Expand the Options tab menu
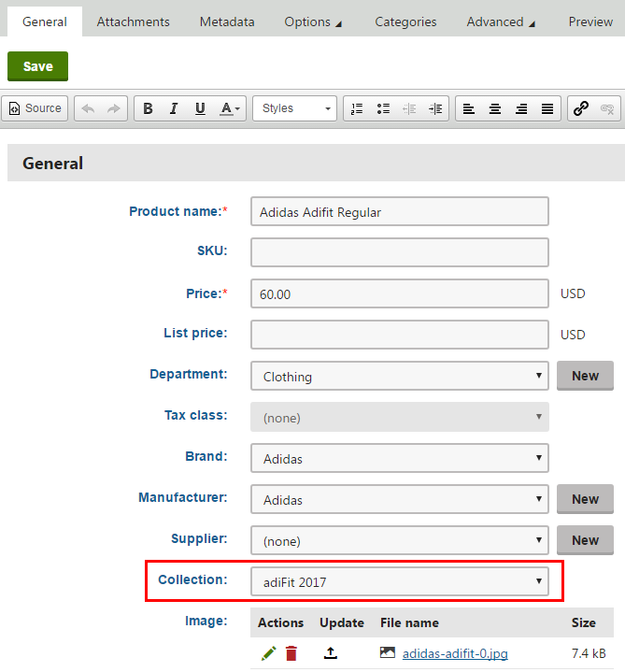The width and height of the screenshot is (625, 672). (x=313, y=21)
